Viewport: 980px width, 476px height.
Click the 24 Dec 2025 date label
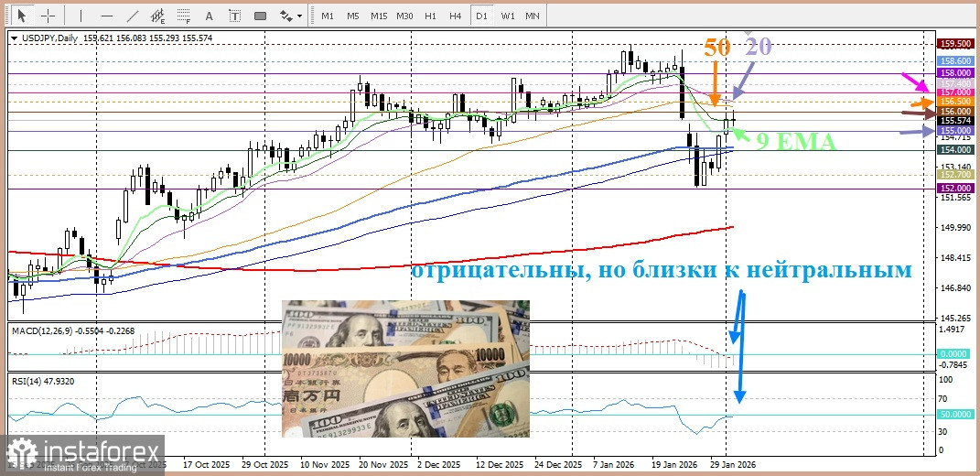click(559, 466)
